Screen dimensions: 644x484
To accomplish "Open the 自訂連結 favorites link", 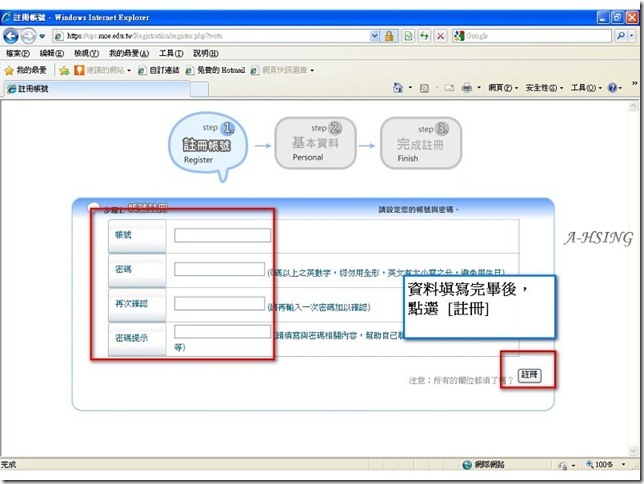I will [x=159, y=70].
